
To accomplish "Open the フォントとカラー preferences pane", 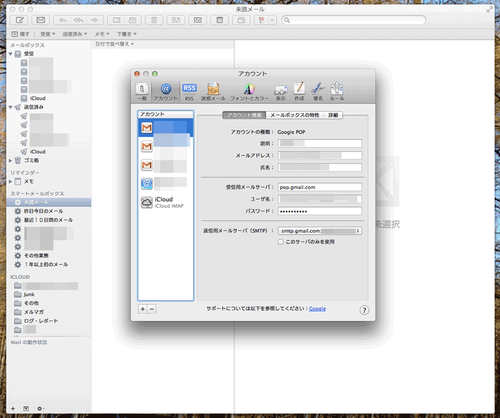I will [x=249, y=91].
